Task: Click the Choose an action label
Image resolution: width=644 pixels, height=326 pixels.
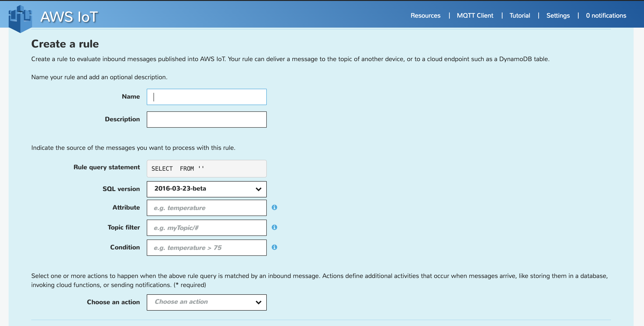Action: tap(113, 302)
